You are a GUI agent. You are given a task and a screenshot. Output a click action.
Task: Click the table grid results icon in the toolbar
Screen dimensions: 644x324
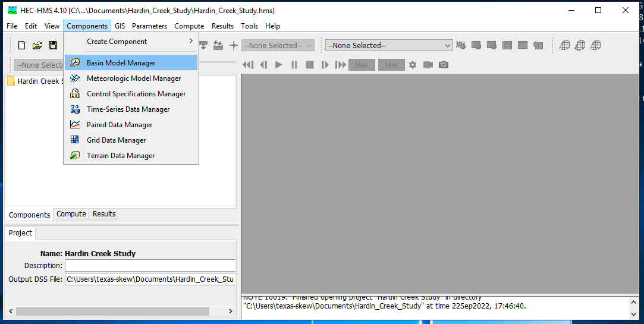[523, 46]
